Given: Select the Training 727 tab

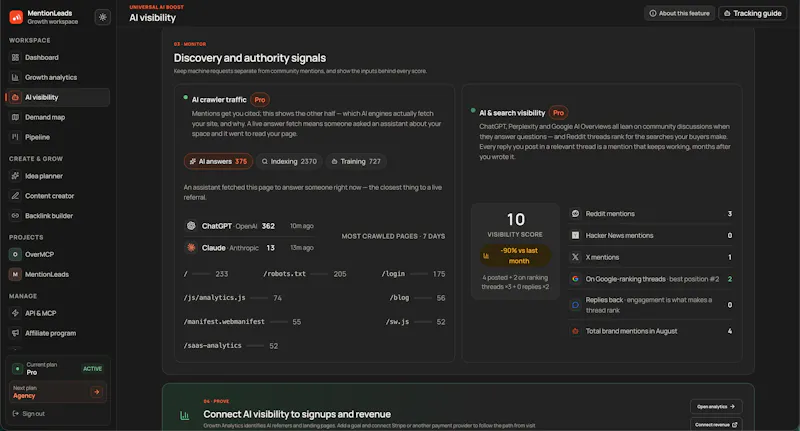Looking at the screenshot, I should [356, 161].
